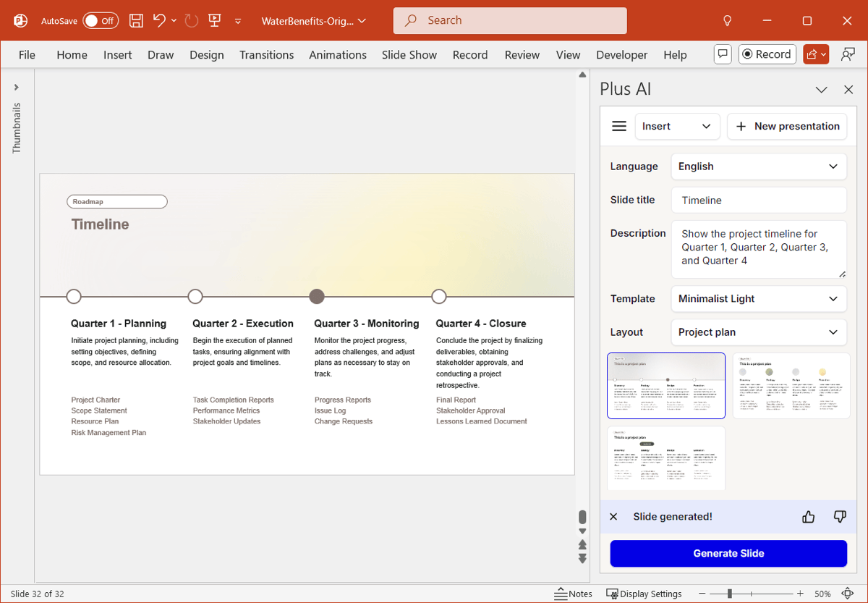The image size is (868, 603).
Task: Expand the Thumbnails pane
Action: pyautogui.click(x=17, y=88)
